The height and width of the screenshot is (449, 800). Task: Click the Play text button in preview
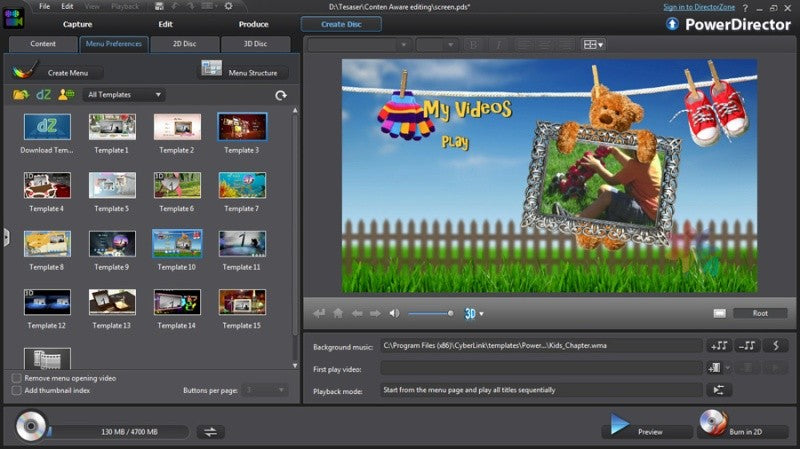[455, 142]
